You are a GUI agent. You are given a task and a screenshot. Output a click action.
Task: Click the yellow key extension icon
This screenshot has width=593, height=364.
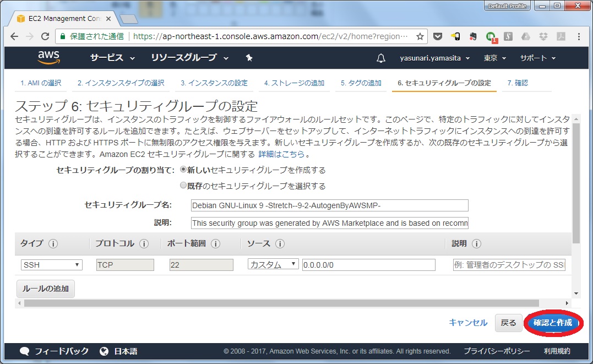coord(455,36)
